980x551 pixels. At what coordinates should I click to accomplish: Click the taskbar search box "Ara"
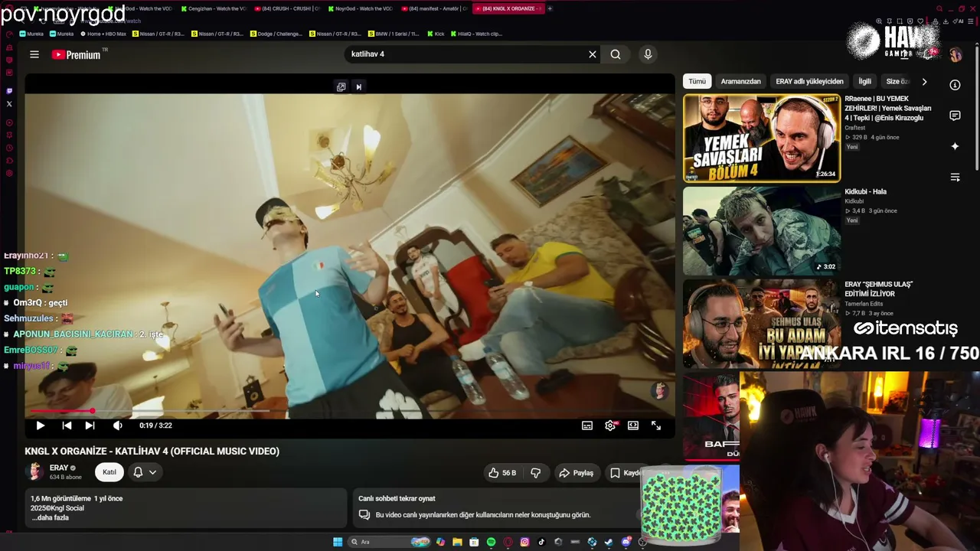pyautogui.click(x=389, y=542)
